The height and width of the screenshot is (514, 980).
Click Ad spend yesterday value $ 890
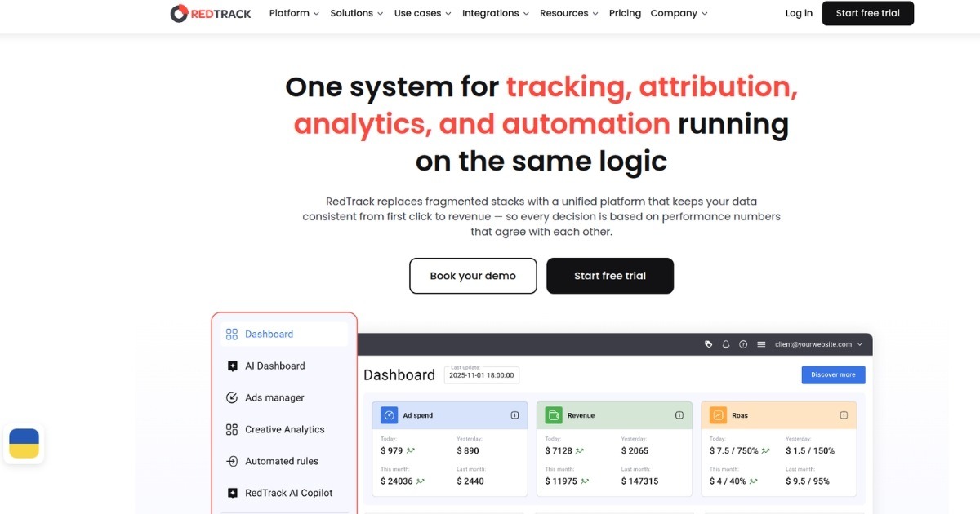pyautogui.click(x=468, y=450)
